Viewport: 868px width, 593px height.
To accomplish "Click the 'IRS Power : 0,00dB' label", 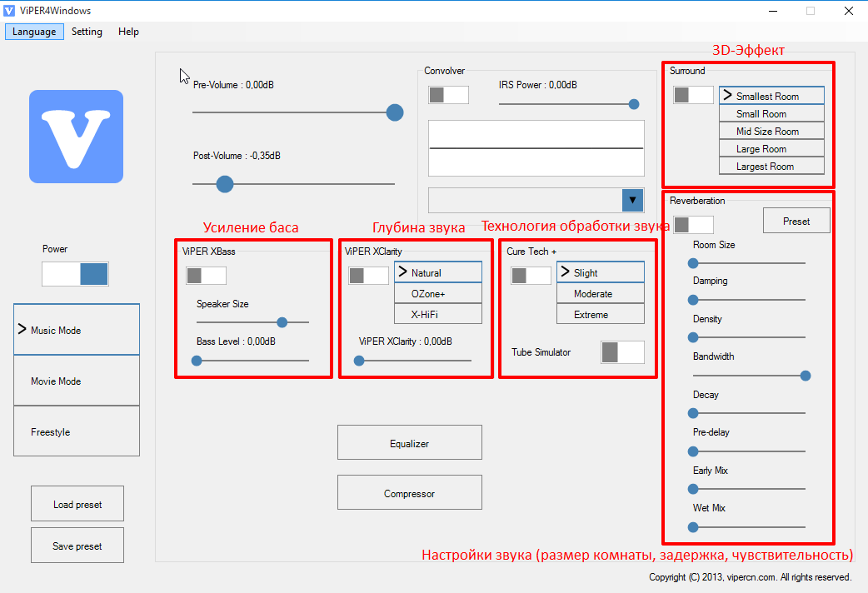I will (538, 85).
